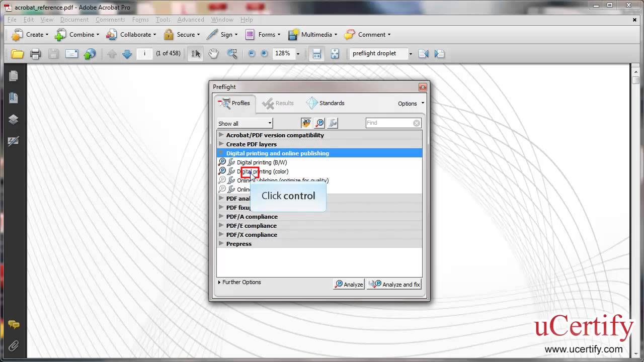Find next search result icon
The height and width of the screenshot is (362, 644).
click(x=439, y=54)
